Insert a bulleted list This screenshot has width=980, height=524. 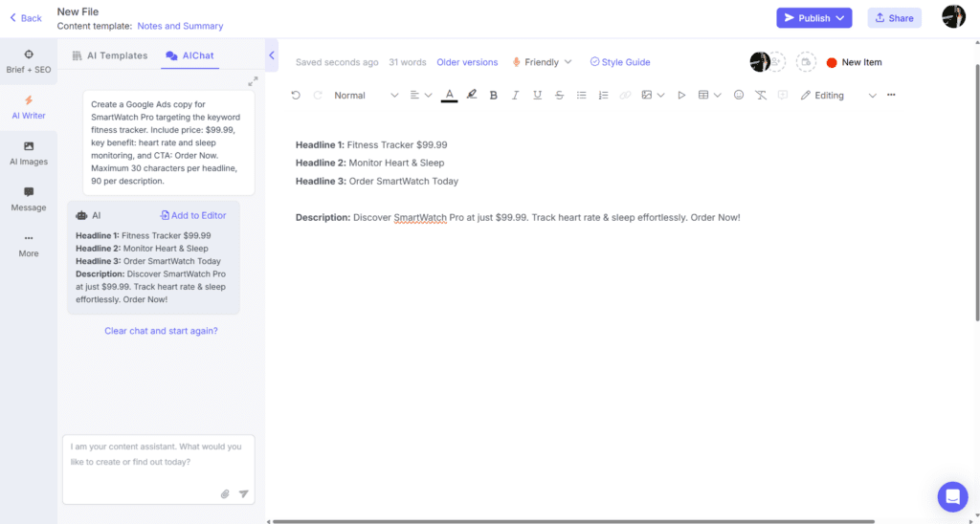[581, 95]
